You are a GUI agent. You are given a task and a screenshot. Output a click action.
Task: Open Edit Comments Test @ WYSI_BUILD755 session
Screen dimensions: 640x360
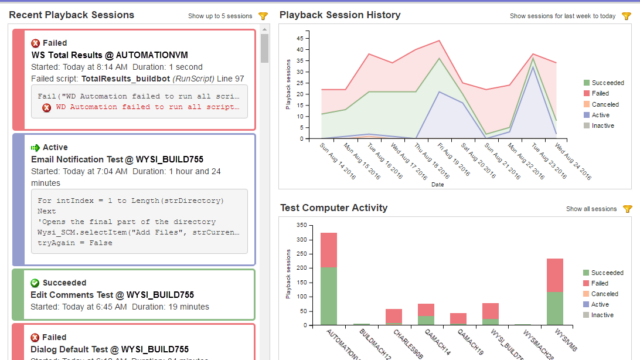pyautogui.click(x=112, y=295)
